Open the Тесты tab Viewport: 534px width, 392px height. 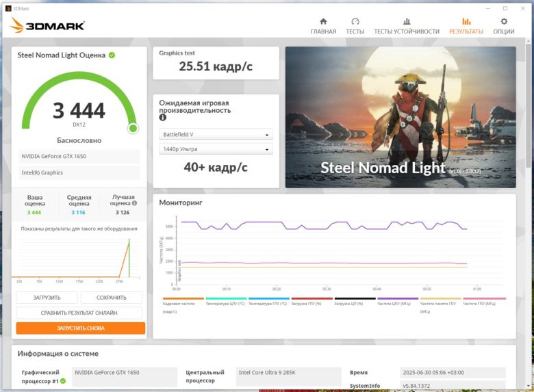tap(355, 26)
